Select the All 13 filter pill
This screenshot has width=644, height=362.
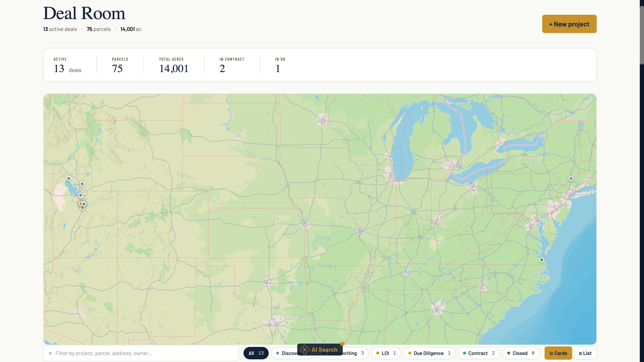click(256, 353)
